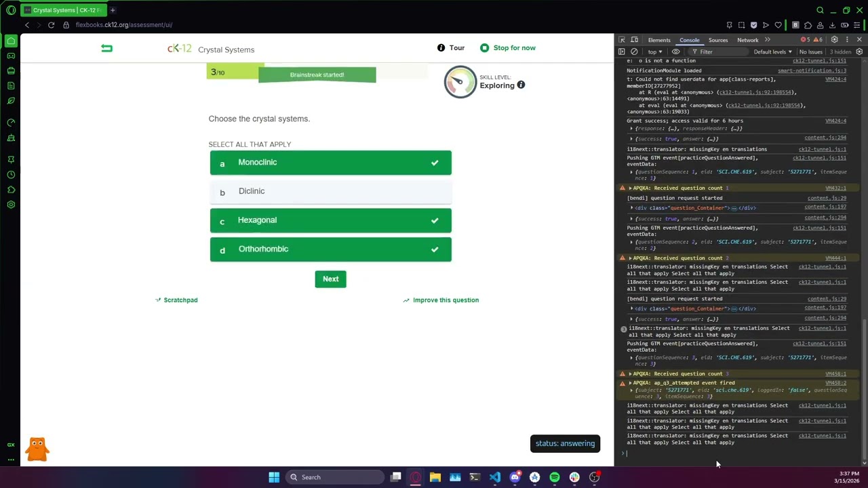Screen dimensions: 868x488
Task: Open GX Control speedometer sidebar icon
Action: click(x=11, y=123)
